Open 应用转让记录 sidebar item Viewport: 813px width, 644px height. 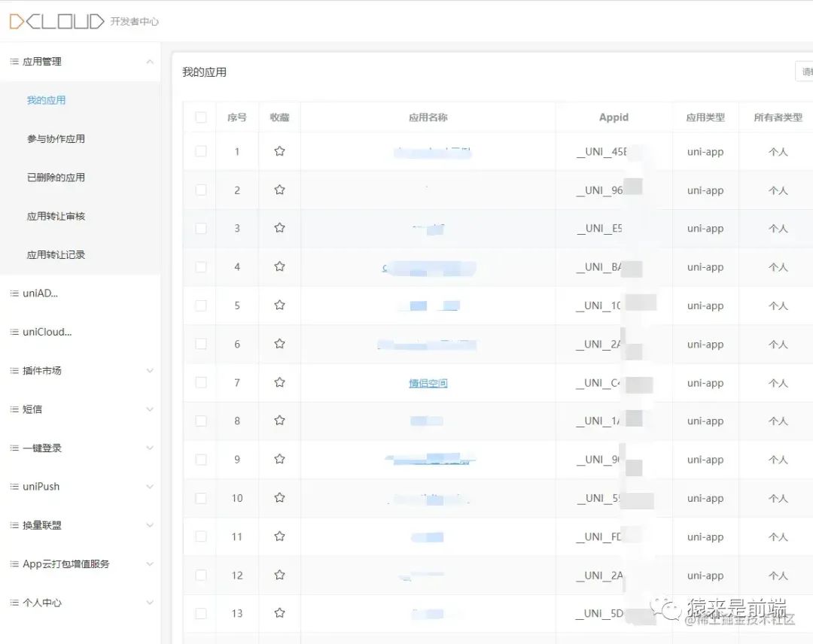point(56,255)
